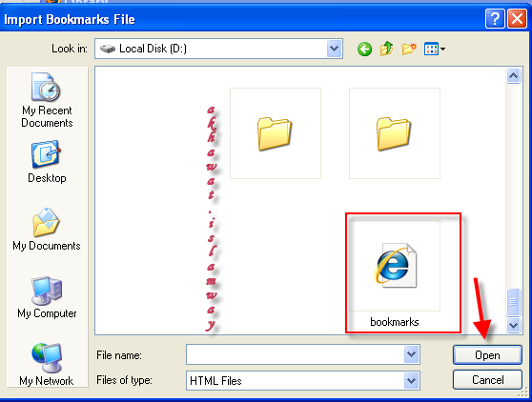The image size is (532, 402).
Task: Click the Cancel button
Action: pyautogui.click(x=487, y=380)
